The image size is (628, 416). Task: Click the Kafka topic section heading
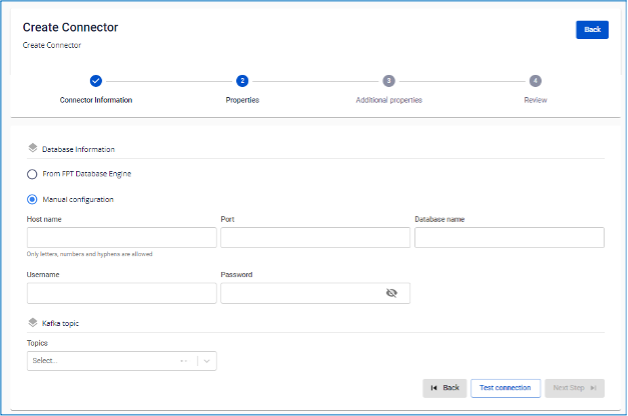coord(60,324)
